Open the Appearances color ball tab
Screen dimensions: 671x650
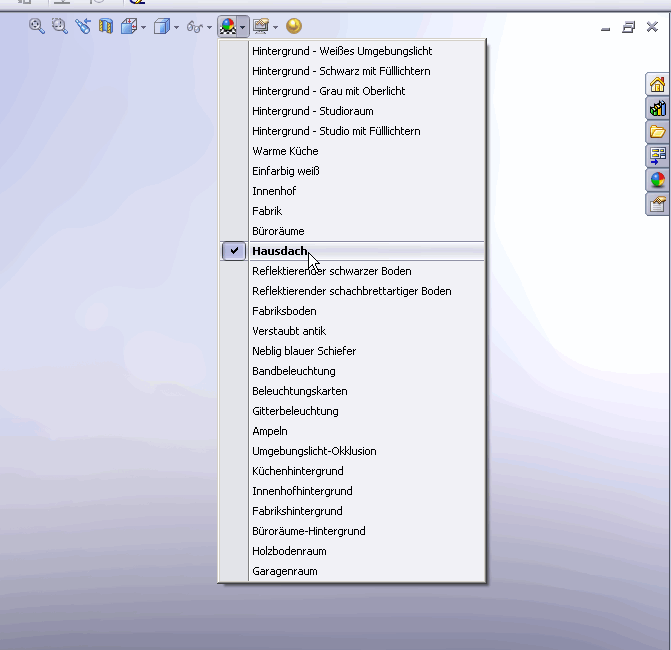pyautogui.click(x=657, y=180)
